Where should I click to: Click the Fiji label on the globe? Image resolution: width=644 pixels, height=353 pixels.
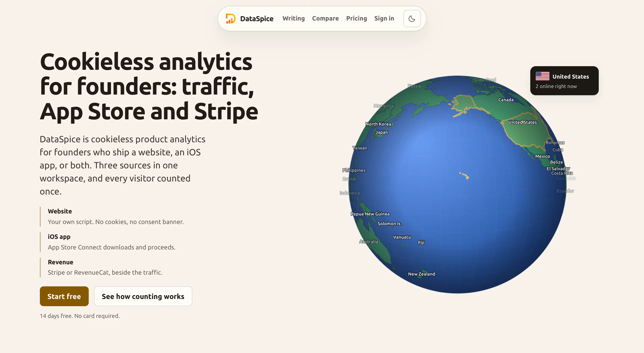coord(421,242)
